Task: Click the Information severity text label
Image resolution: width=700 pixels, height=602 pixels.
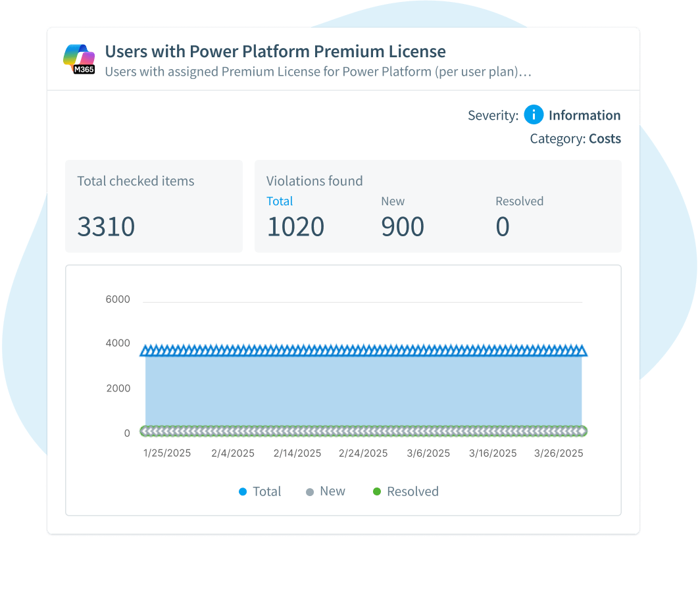Action: click(584, 115)
